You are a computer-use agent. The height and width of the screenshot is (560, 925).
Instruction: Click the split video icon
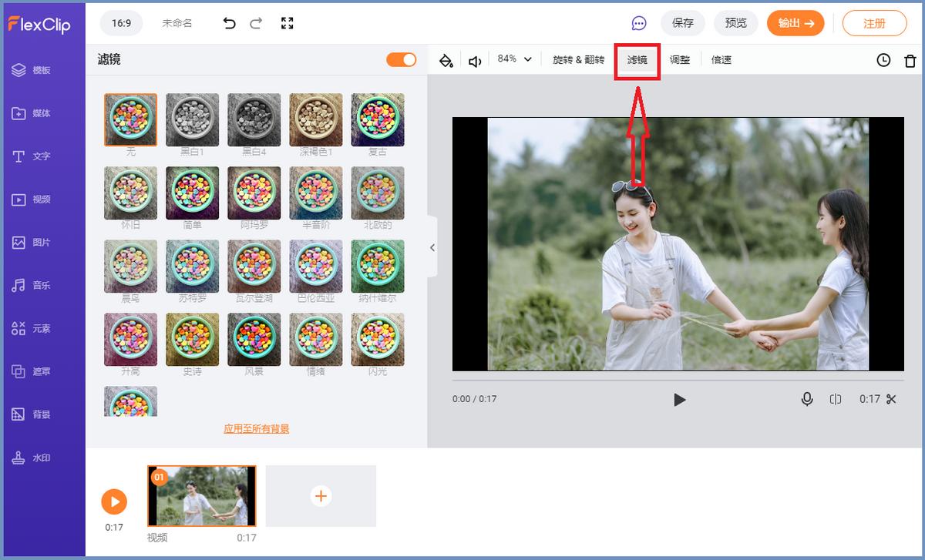[836, 399]
